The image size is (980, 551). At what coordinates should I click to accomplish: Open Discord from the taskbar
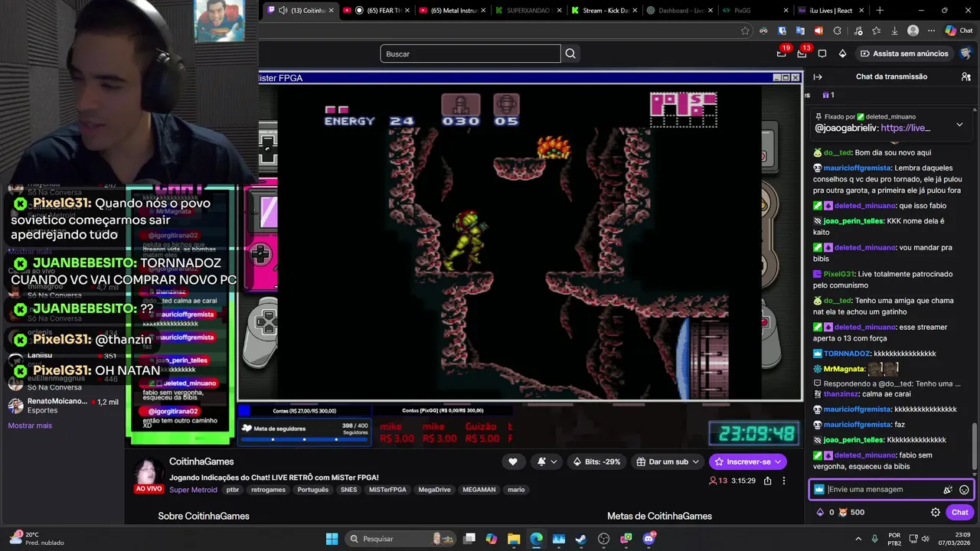[x=649, y=539]
